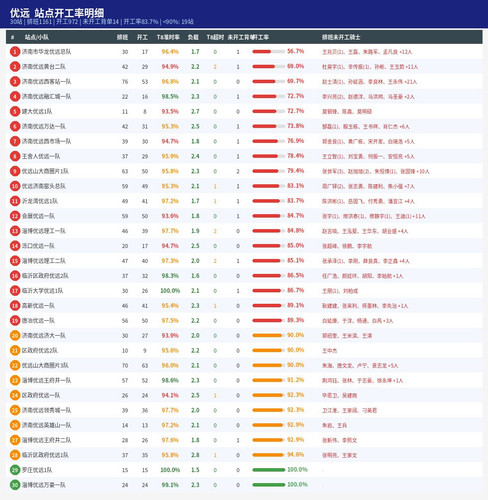Click the orange progress bar at 91.2%
Image resolution: width=488 pixels, height=500 pixels.
[x=269, y=380]
